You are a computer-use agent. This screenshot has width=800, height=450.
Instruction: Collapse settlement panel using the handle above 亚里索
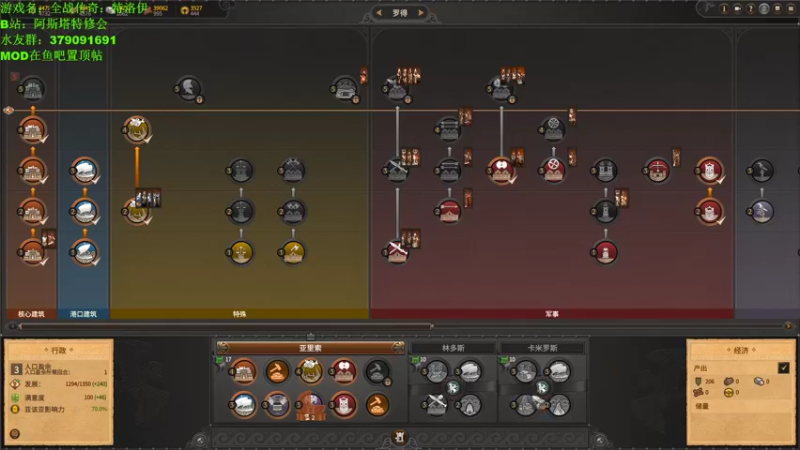310,336
